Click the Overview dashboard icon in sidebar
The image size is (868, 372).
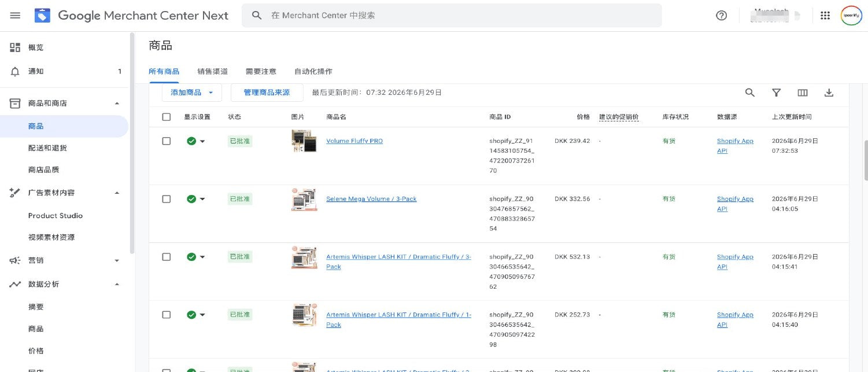pyautogui.click(x=15, y=47)
